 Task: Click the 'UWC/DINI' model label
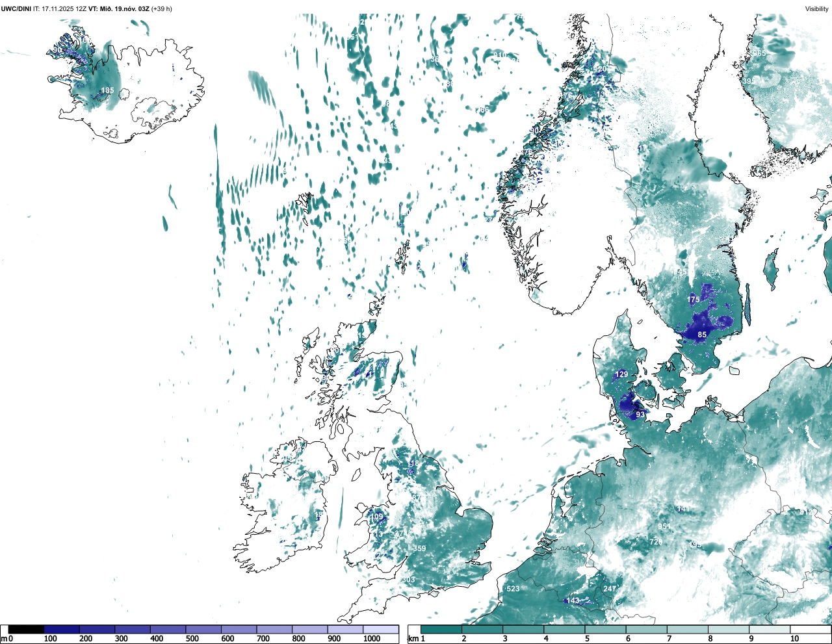16,9
